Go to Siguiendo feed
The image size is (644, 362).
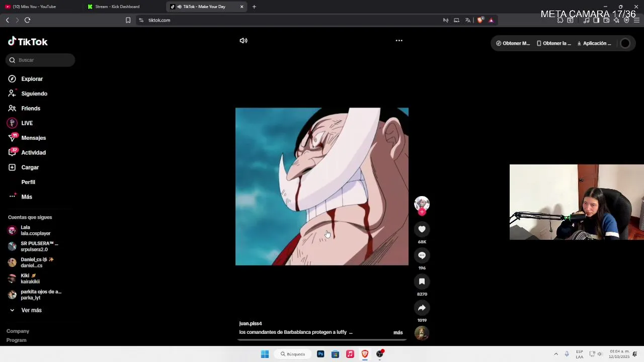[x=34, y=94]
